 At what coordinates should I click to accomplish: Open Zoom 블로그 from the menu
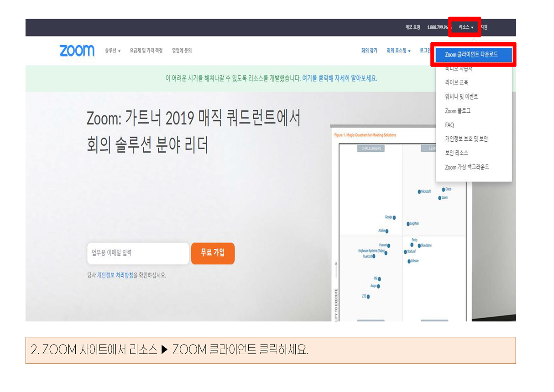pos(458,111)
